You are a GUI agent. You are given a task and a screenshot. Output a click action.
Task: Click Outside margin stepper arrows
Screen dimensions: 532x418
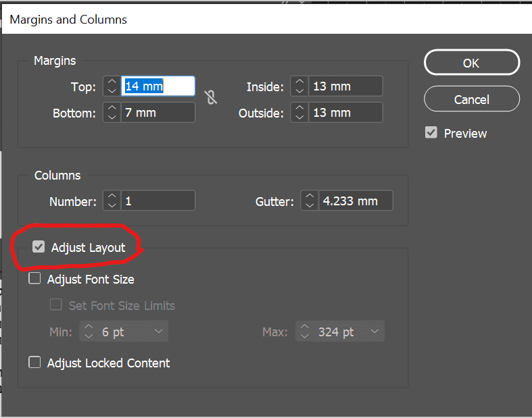click(299, 113)
